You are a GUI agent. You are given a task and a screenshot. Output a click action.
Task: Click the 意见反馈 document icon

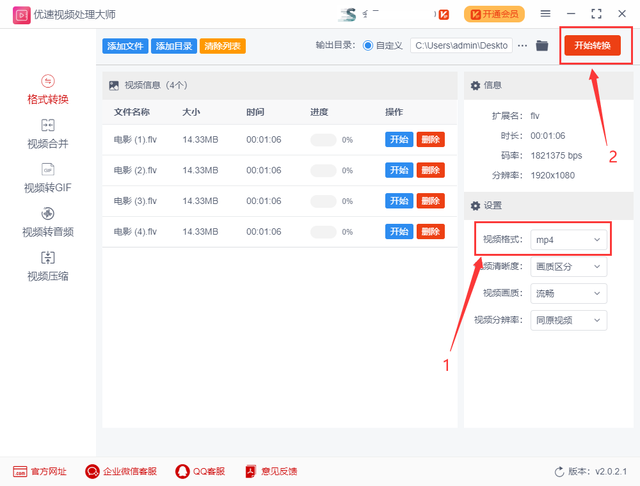coord(251,471)
